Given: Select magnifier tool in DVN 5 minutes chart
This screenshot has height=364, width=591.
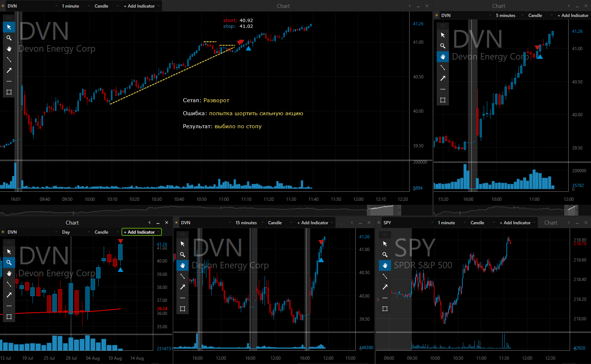Looking at the screenshot, I should 443,46.
